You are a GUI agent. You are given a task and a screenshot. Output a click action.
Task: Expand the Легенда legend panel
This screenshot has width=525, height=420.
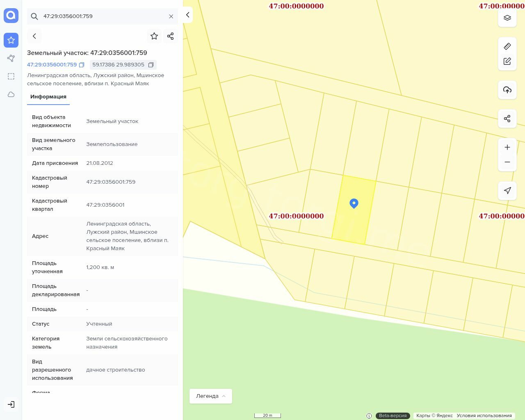[210, 396]
